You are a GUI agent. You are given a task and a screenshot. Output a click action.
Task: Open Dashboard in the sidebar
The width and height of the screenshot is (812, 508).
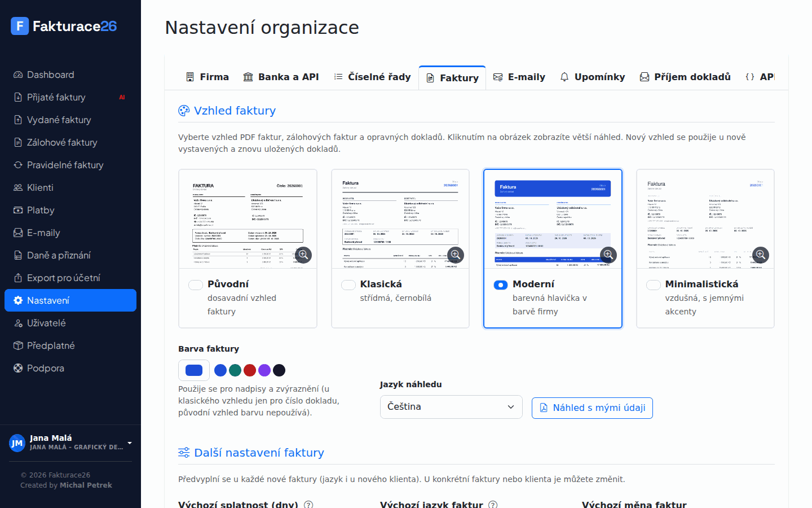coord(70,75)
